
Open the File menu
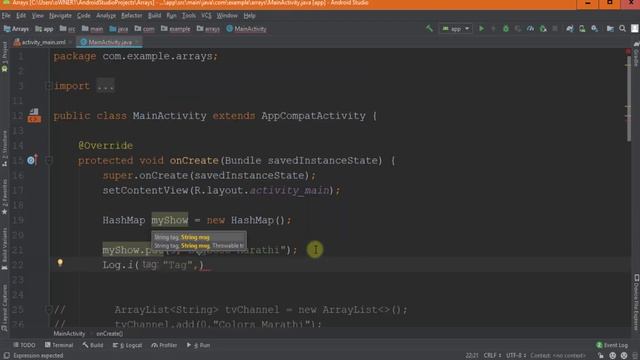click(x=6, y=16)
